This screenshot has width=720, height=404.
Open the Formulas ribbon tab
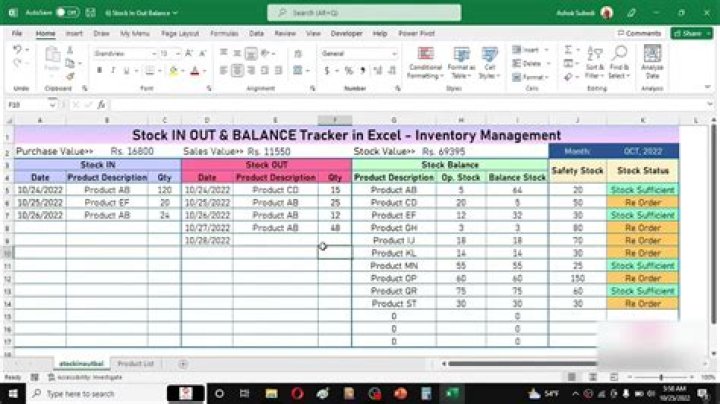click(x=225, y=33)
